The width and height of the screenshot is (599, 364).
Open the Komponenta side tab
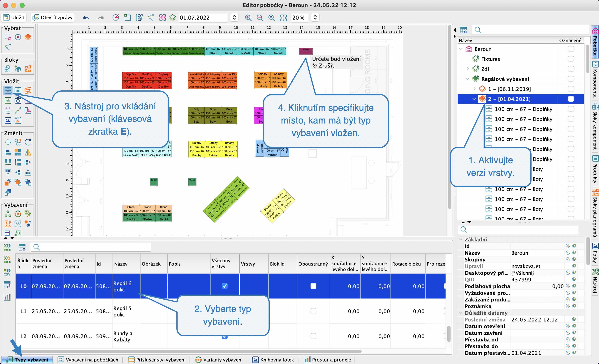(x=595, y=80)
